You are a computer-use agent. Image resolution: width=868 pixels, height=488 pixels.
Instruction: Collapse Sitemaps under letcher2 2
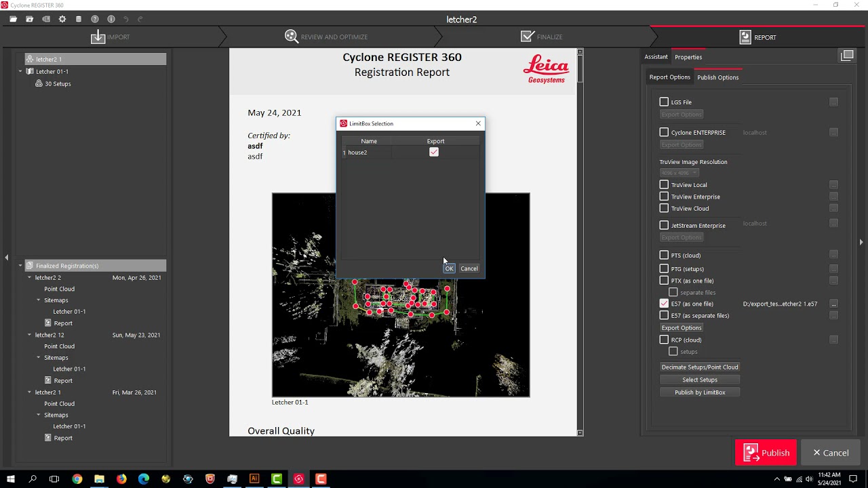[39, 300]
